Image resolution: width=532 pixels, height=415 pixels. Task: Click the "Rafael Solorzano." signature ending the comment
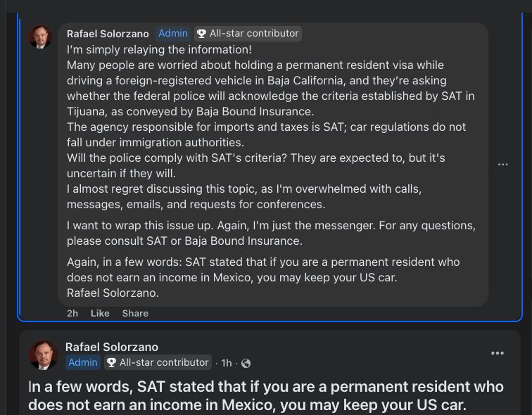pos(113,292)
